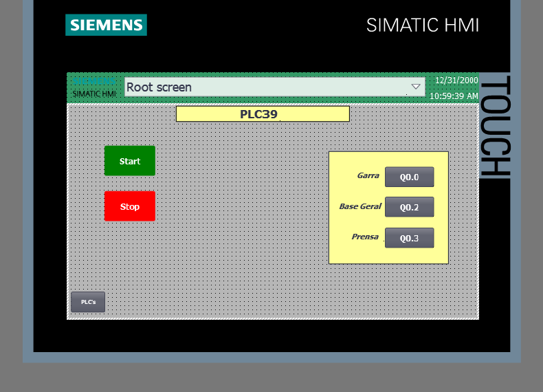Activate the Q0.3 Prensa button

coord(410,238)
